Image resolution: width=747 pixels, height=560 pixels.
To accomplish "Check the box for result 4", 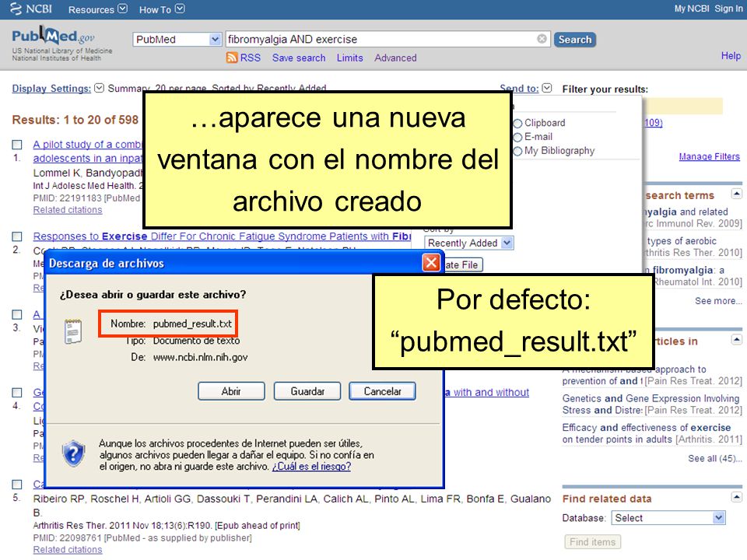I will coord(17,392).
